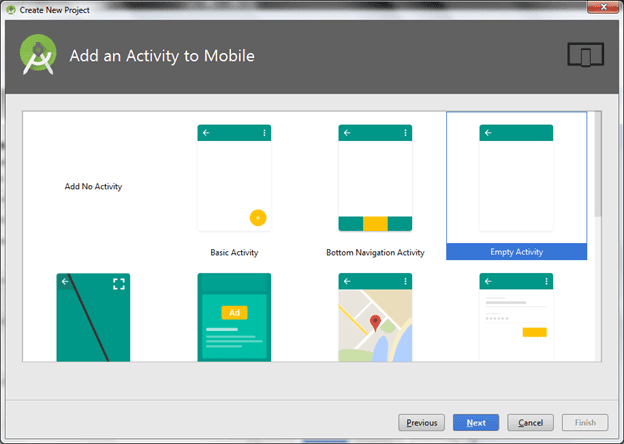
Task: Click the overflow dots in Basic Activity preview
Action: pos(264,133)
